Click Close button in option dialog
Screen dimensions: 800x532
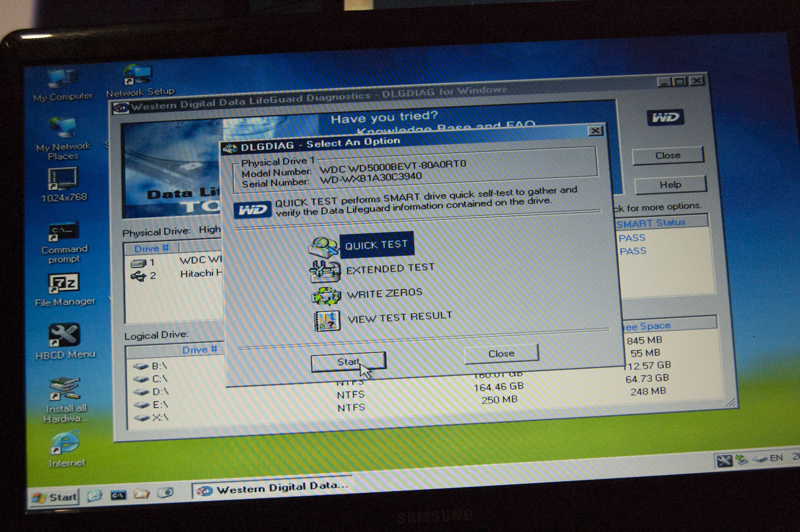[501, 353]
